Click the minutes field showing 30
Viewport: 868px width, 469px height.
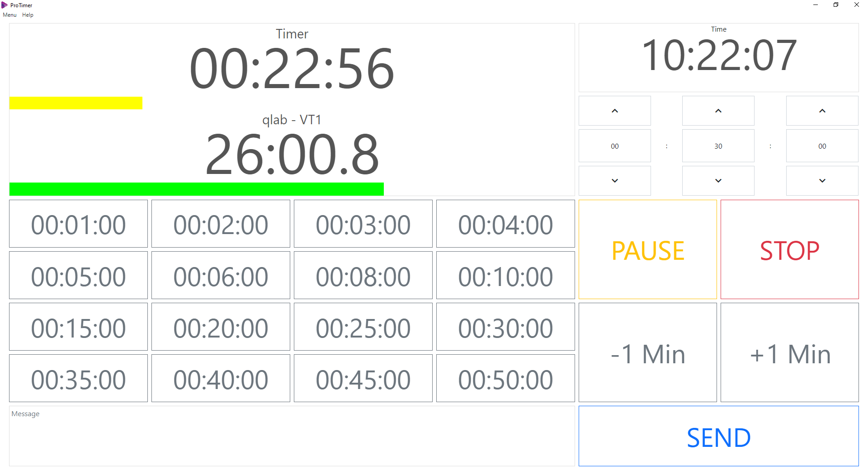point(718,146)
